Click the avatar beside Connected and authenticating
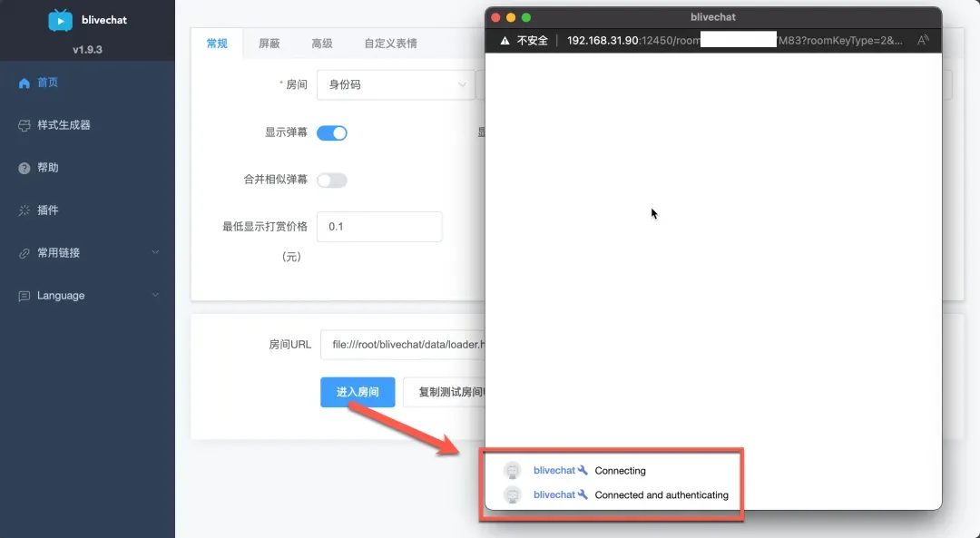Screen dimensions: 980x538 [513, 494]
